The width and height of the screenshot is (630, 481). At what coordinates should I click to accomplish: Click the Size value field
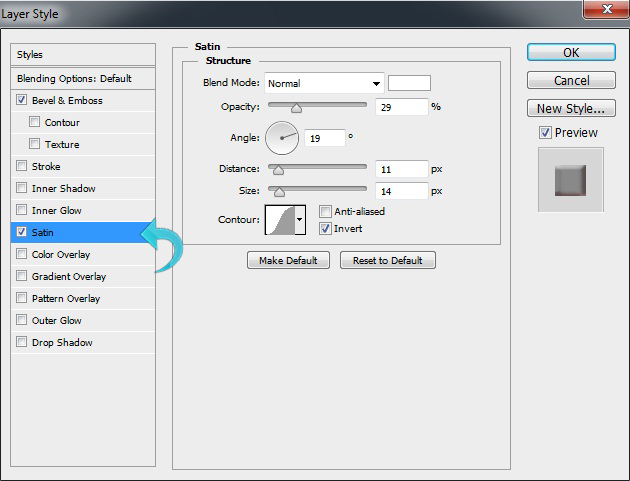tap(401, 191)
